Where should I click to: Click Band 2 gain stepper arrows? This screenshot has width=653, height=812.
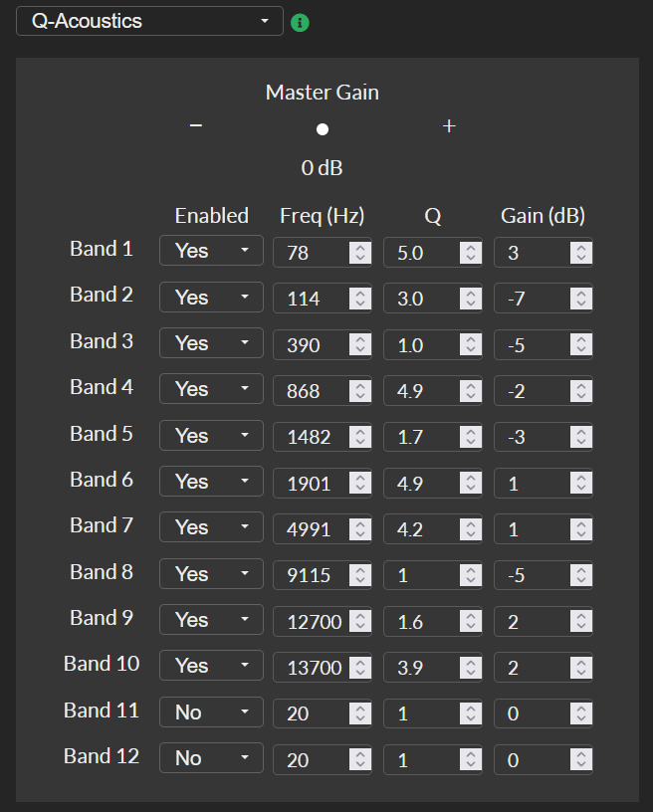coord(581,299)
